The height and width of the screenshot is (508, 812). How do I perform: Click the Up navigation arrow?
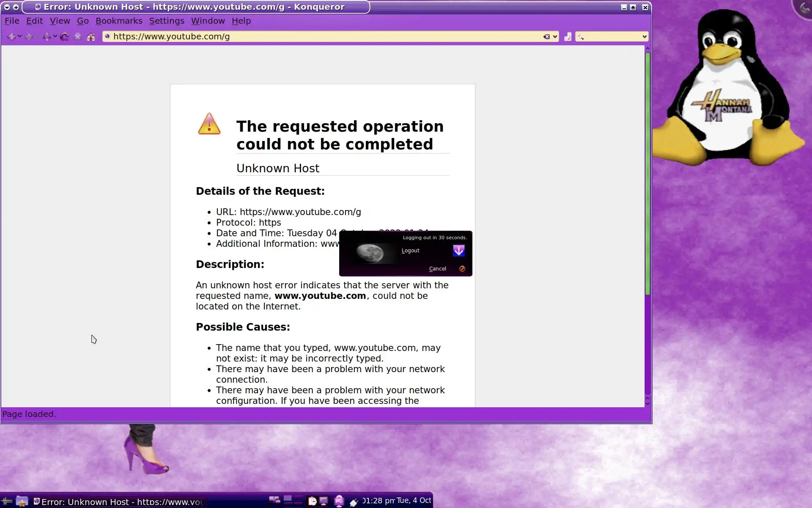pyautogui.click(x=47, y=37)
